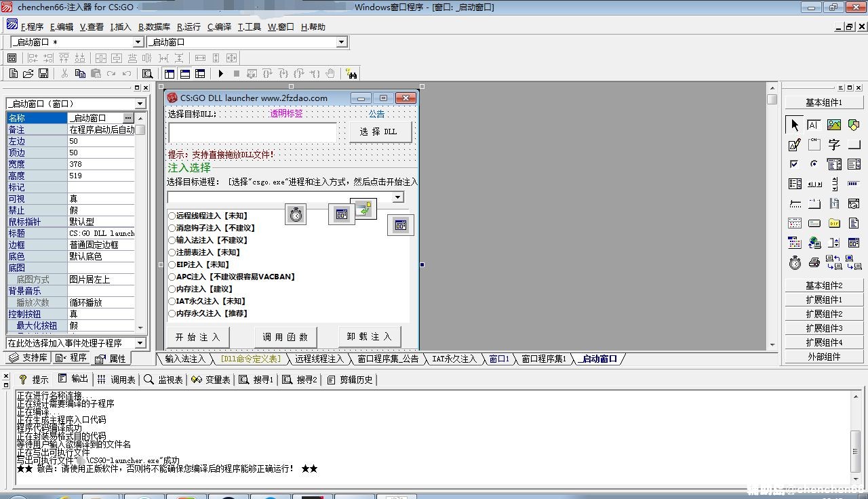Viewport: 868px width, 499px height.
Task: Open the F.程序 menu
Action: click(32, 27)
